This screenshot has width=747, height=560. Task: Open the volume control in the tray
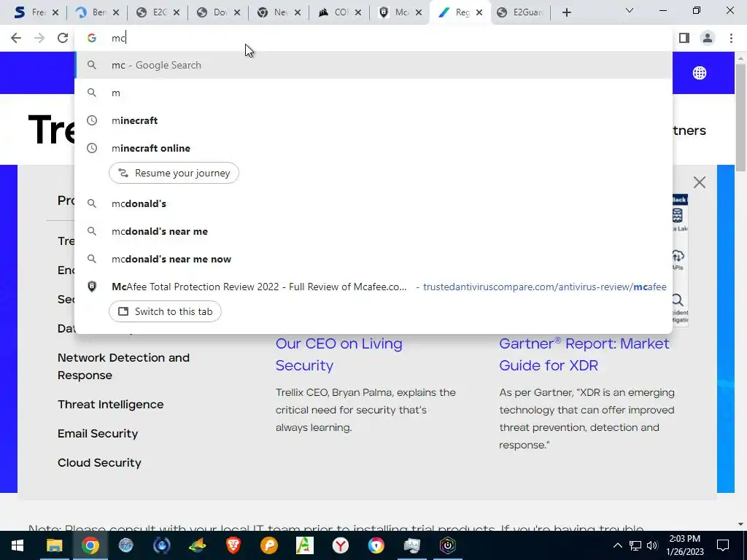[x=652, y=545]
